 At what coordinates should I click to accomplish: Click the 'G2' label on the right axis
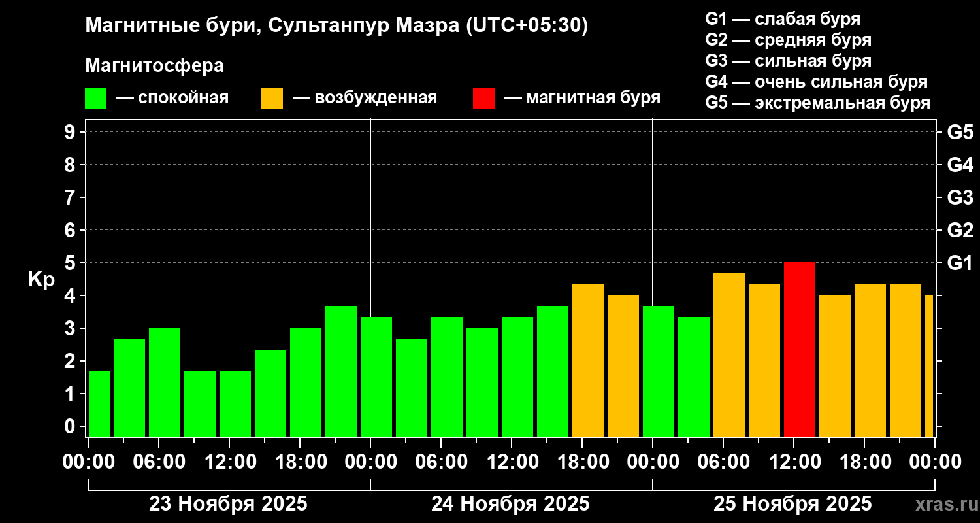(x=960, y=230)
